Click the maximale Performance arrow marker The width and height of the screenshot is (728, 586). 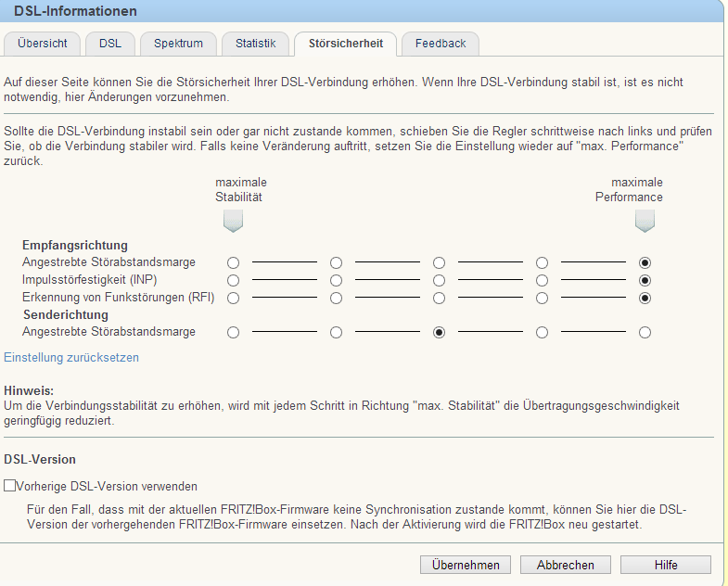pyautogui.click(x=645, y=221)
